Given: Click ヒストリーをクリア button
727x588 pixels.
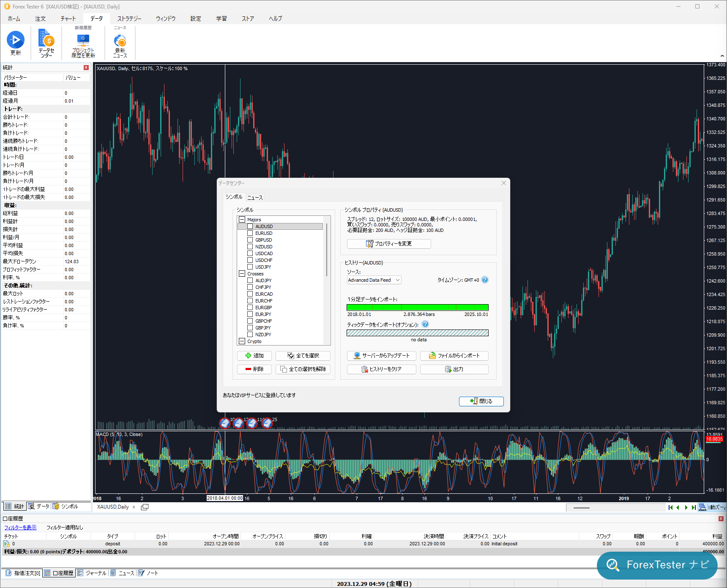Looking at the screenshot, I should [382, 369].
